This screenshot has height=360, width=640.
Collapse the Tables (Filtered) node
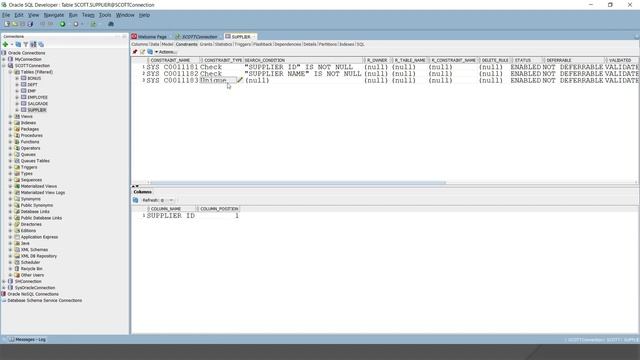pyautogui.click(x=11, y=72)
